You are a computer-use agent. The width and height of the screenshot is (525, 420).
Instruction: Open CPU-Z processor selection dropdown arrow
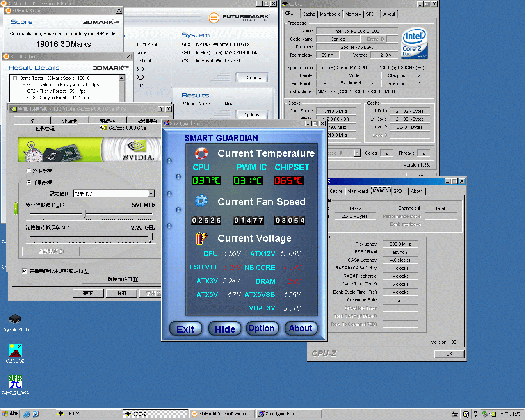pyautogui.click(x=357, y=153)
